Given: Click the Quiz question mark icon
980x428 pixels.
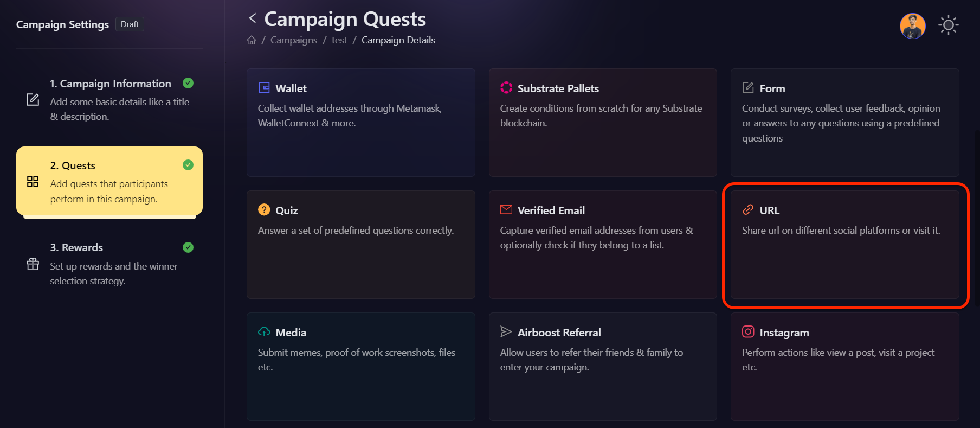Looking at the screenshot, I should pos(264,210).
